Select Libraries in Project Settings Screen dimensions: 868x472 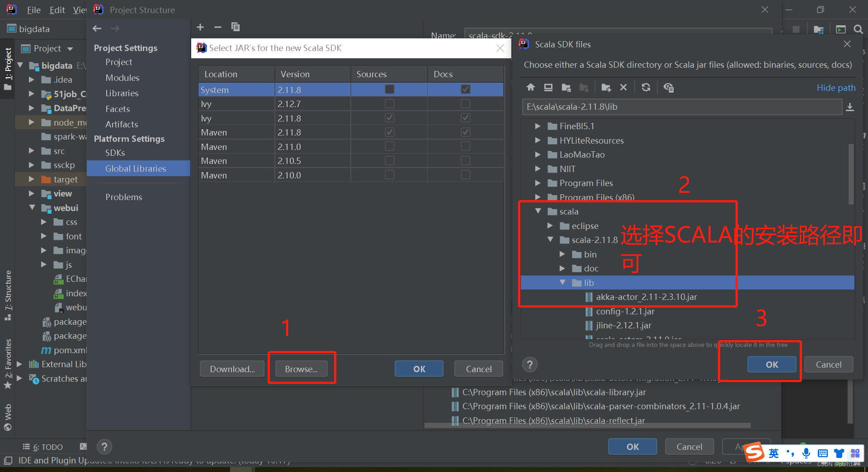(122, 93)
